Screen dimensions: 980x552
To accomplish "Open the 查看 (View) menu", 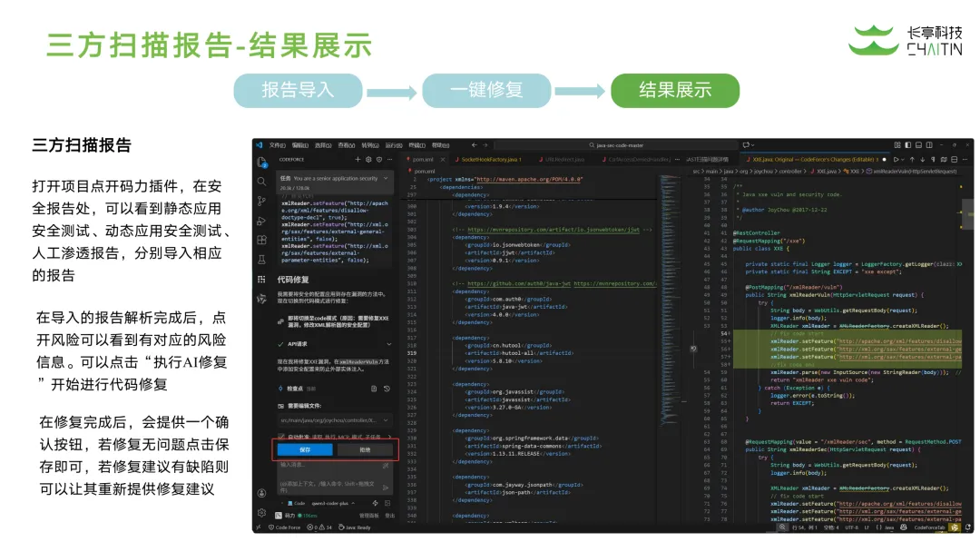I will coord(347,145).
